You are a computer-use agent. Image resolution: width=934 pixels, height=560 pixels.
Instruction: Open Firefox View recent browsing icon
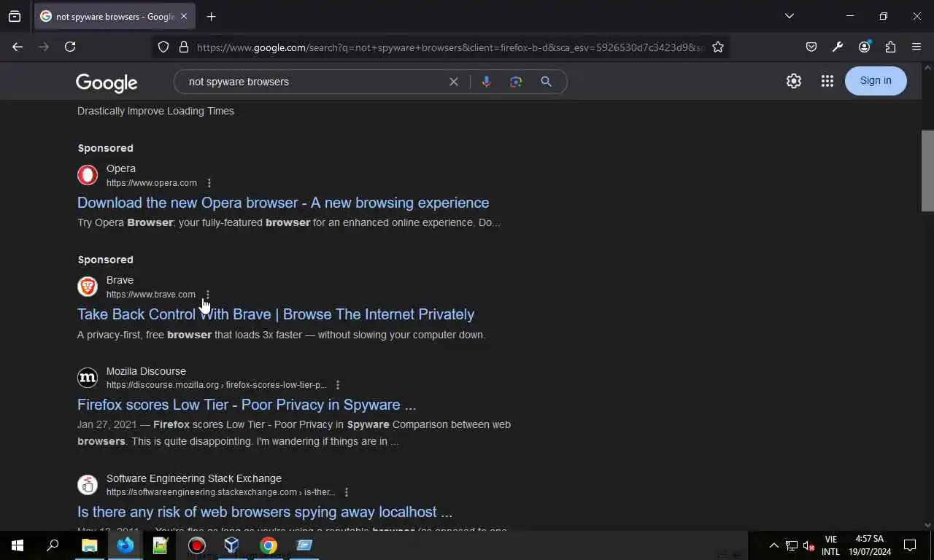click(x=15, y=16)
